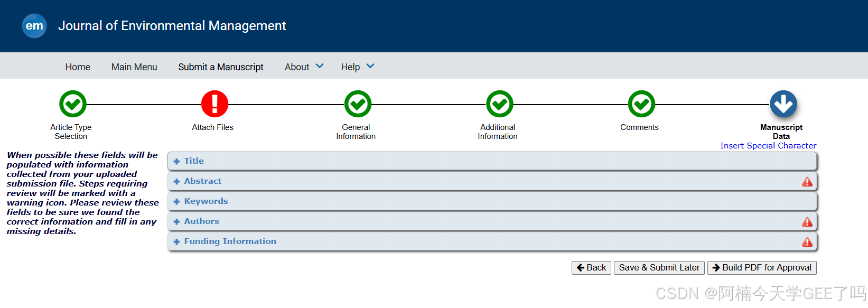868x308 pixels.
Task: Open the Article Type Selection step checkmark
Action: [73, 104]
